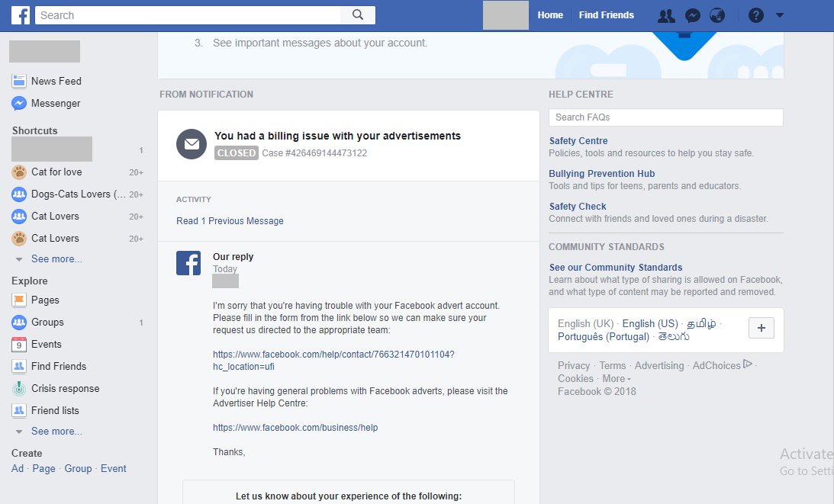Image resolution: width=834 pixels, height=504 pixels.
Task: Open the Safety Centre link
Action: point(578,141)
